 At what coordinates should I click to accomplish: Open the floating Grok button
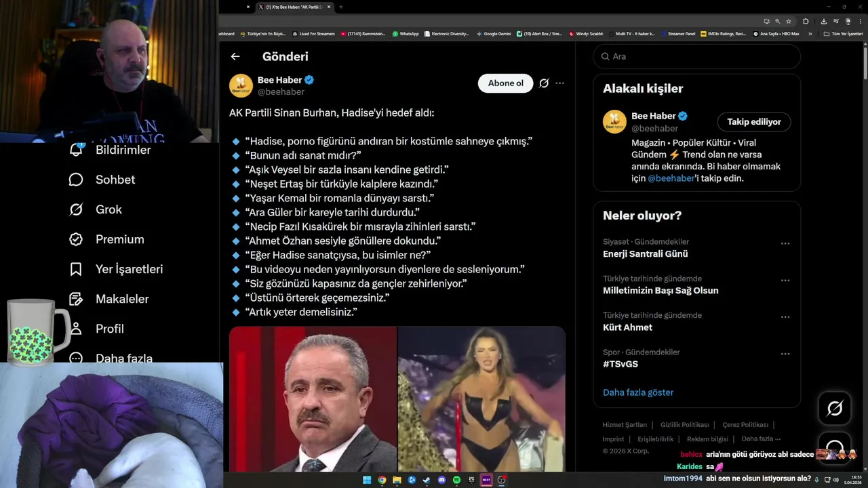coord(835,408)
